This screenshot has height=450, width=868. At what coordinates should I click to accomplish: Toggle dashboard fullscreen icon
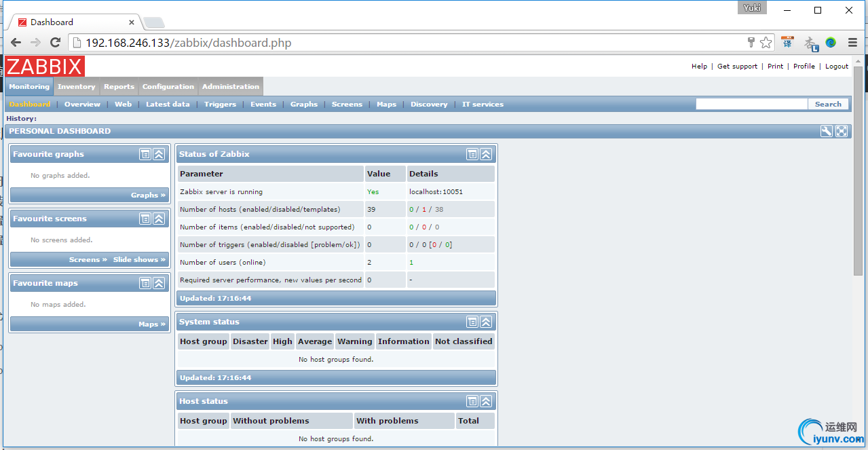coord(842,131)
